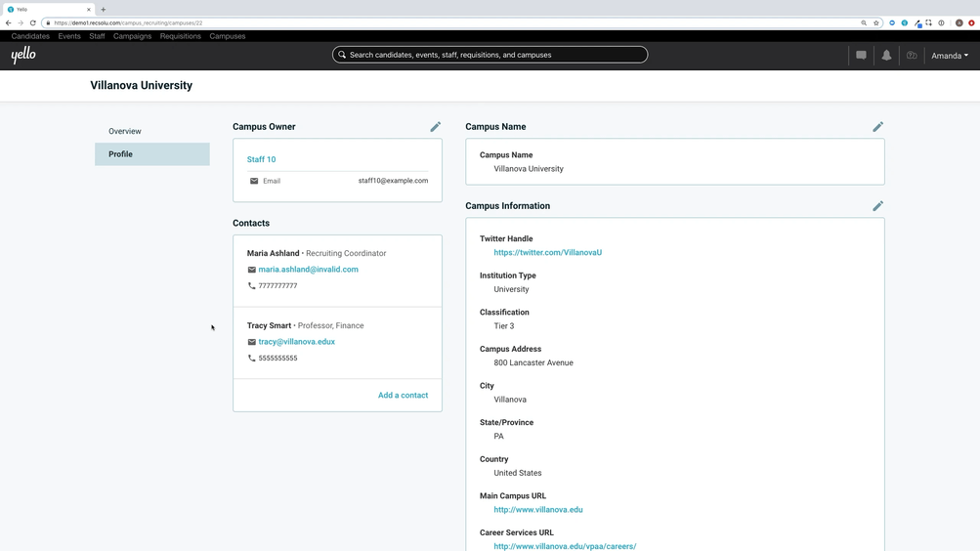Image resolution: width=980 pixels, height=551 pixels.
Task: Open the www.villanova.edu main campus link
Action: point(538,510)
